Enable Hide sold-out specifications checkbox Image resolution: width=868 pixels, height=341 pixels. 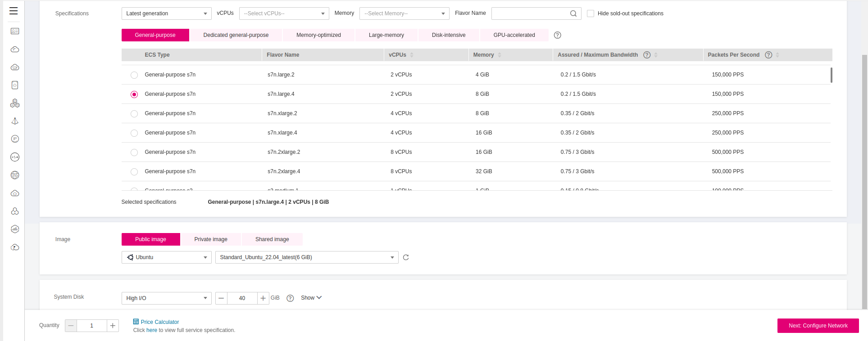tap(590, 13)
